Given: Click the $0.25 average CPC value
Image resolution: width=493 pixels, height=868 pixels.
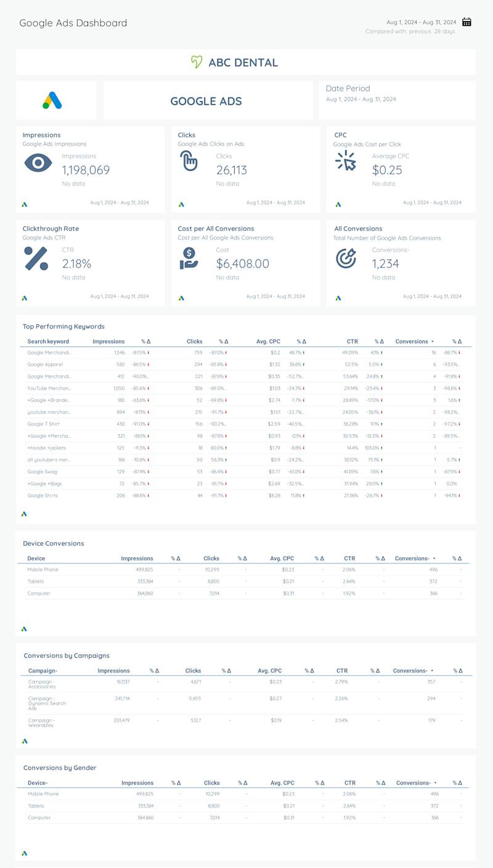Looking at the screenshot, I should (387, 170).
